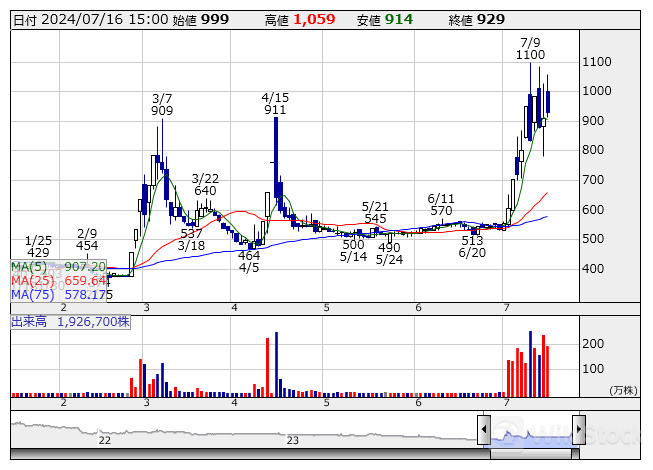Click the 5/21 high label at 545

(x=375, y=212)
